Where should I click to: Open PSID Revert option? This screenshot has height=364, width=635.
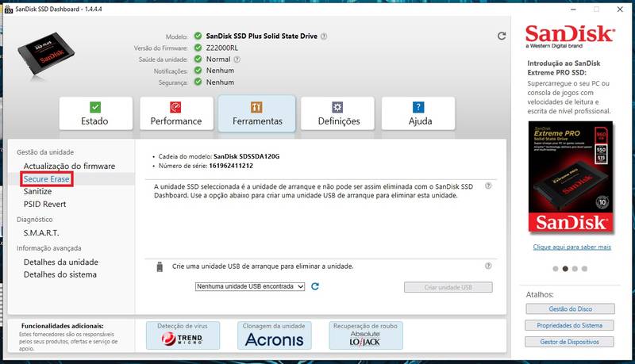(x=44, y=204)
